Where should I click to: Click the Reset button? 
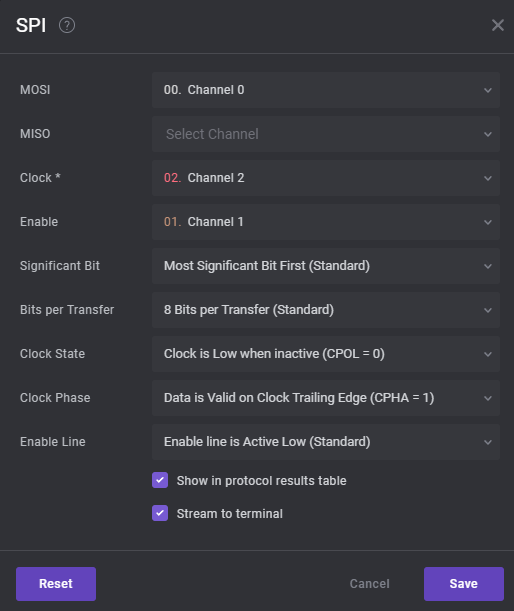click(56, 584)
